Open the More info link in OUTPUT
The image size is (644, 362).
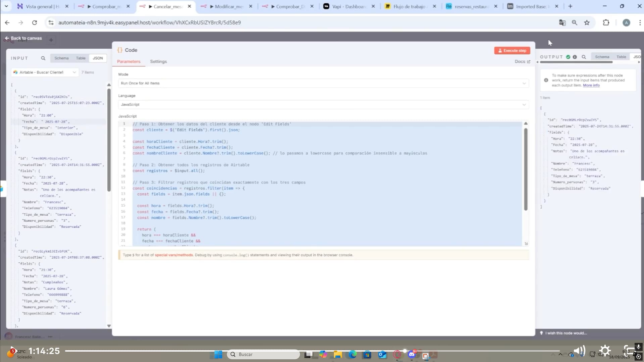pyautogui.click(x=591, y=85)
